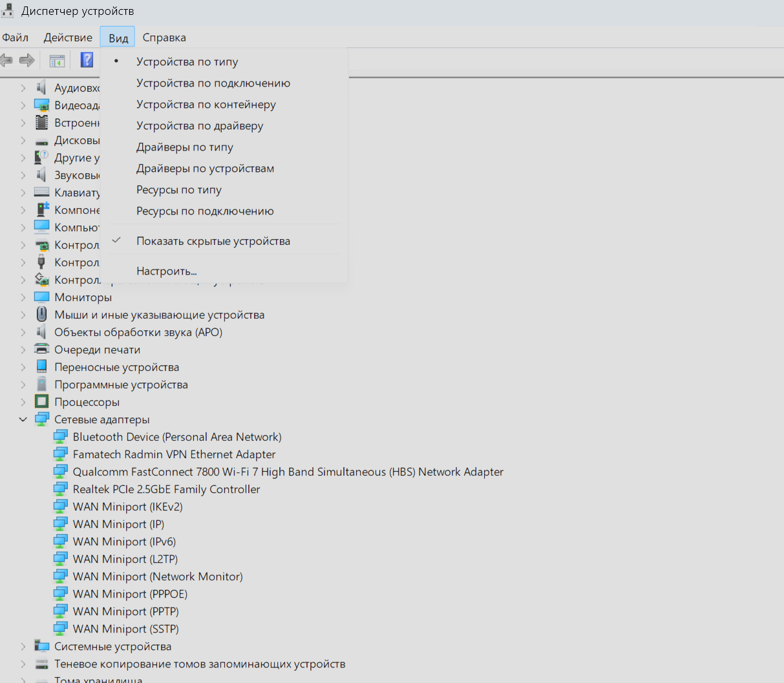The width and height of the screenshot is (784, 683).
Task: Click the keyboard icon in the device tree
Action: pos(41,193)
